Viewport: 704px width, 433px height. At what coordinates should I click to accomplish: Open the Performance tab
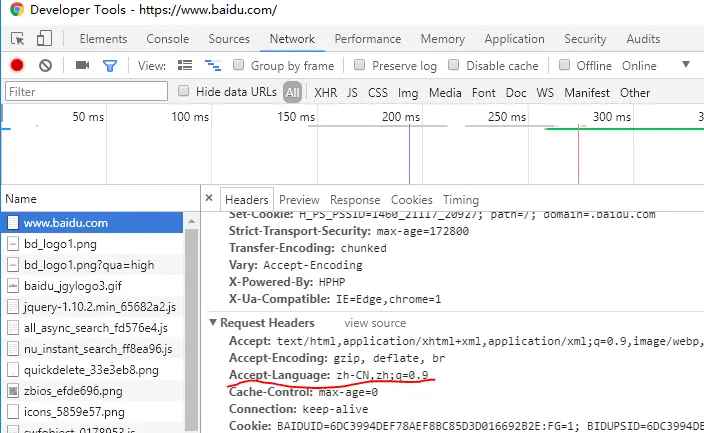(368, 39)
